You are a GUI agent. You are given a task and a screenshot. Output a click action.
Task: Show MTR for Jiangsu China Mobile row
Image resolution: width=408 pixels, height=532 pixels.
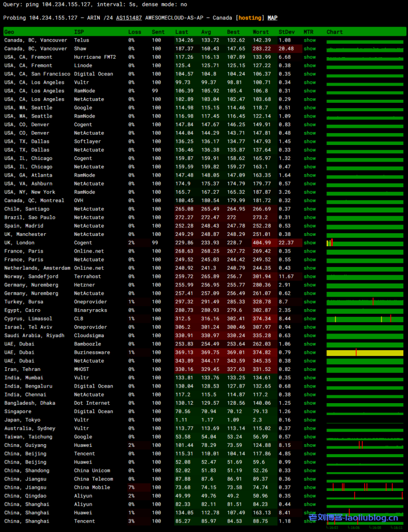310,487
